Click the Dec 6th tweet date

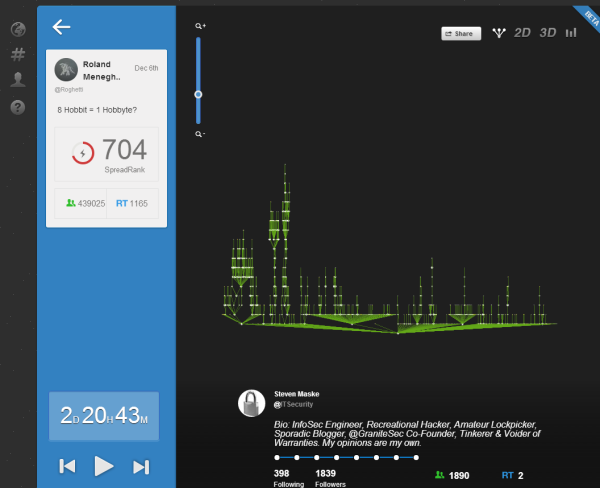[146, 68]
